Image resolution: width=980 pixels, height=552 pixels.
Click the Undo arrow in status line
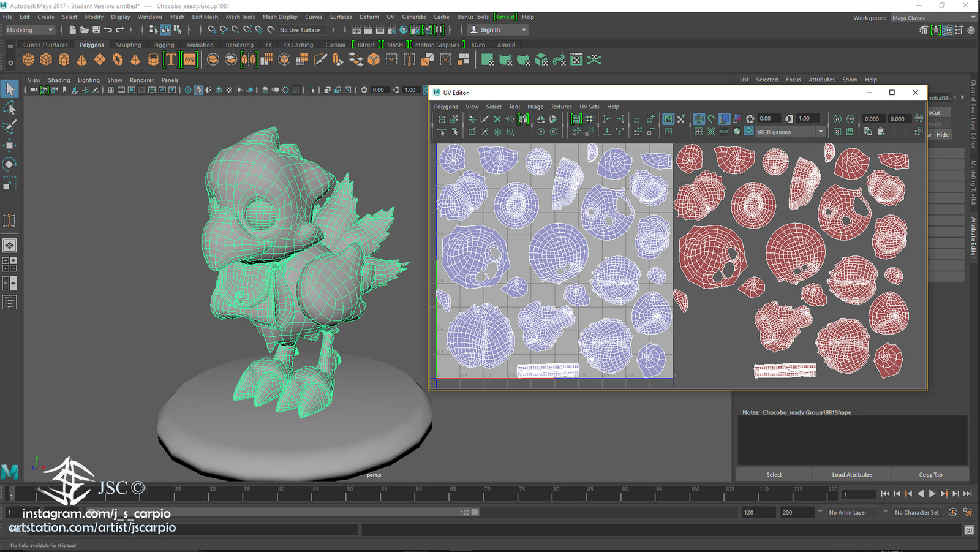[108, 29]
